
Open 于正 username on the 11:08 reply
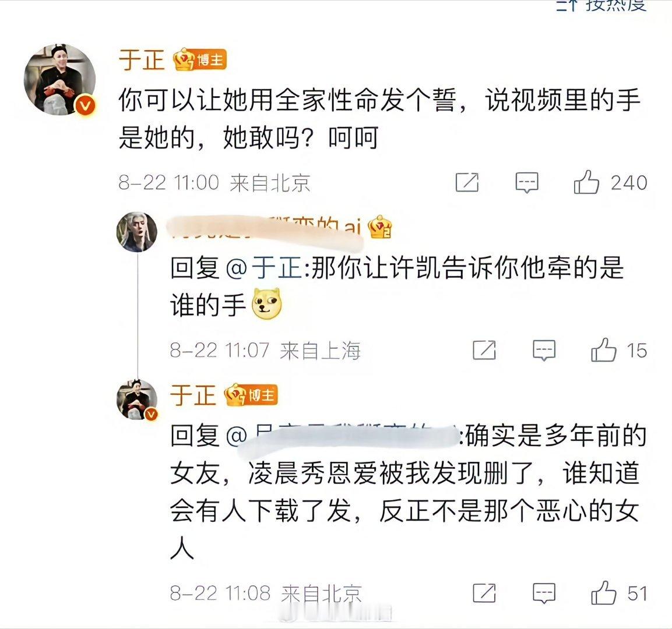click(193, 395)
